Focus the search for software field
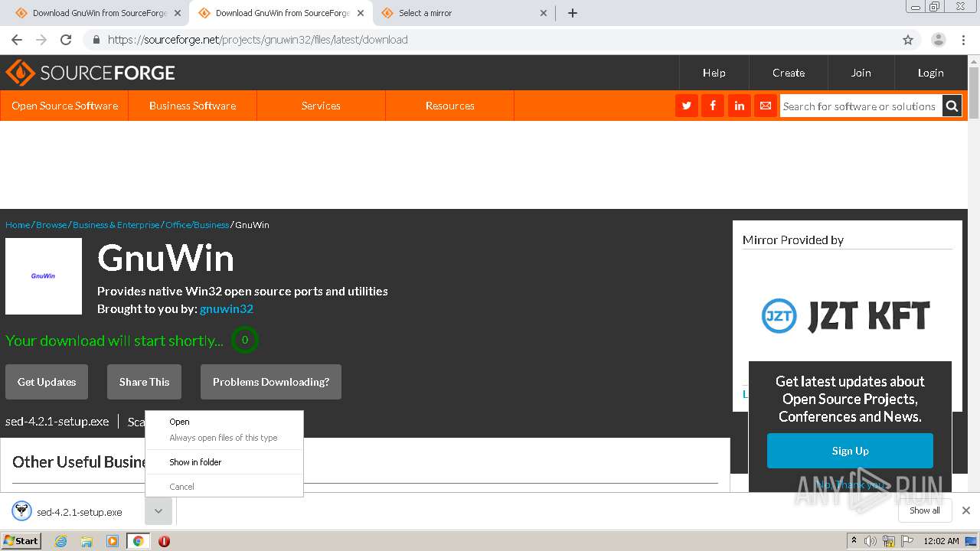 point(861,106)
